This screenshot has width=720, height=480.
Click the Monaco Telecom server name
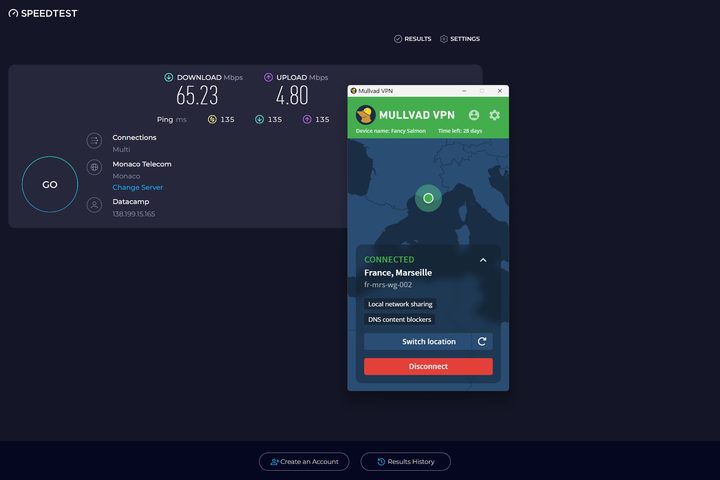point(142,164)
